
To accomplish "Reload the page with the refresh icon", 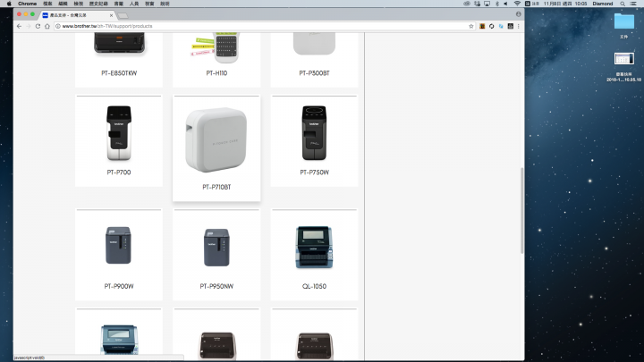I will tap(38, 26).
